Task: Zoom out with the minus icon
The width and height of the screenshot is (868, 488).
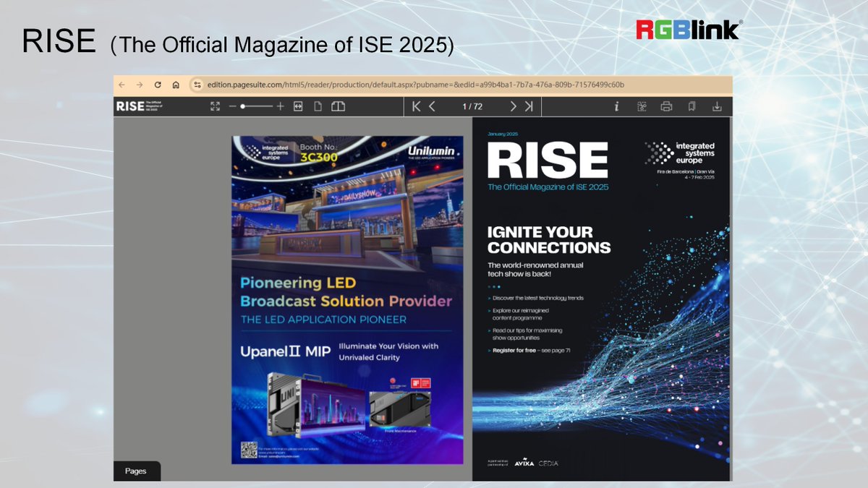Action: [x=232, y=106]
